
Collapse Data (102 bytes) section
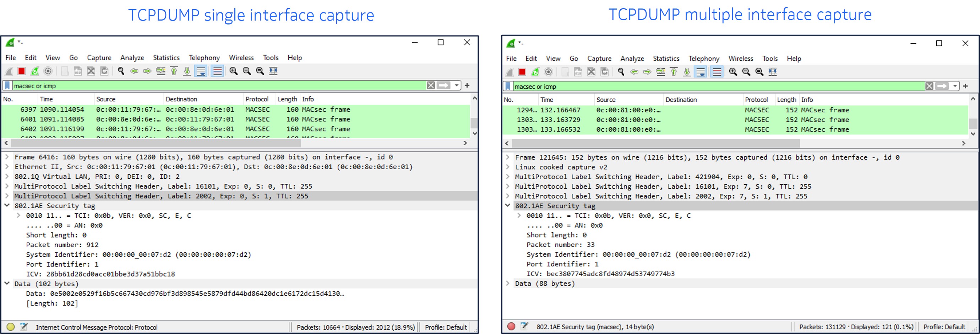(x=7, y=283)
